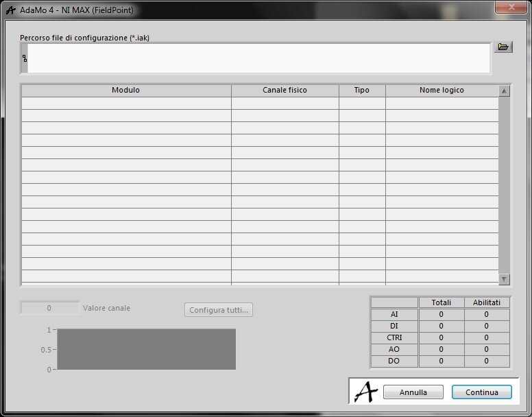This screenshot has width=532, height=417.
Task: Click the Configura tutti... button
Action: (219, 310)
